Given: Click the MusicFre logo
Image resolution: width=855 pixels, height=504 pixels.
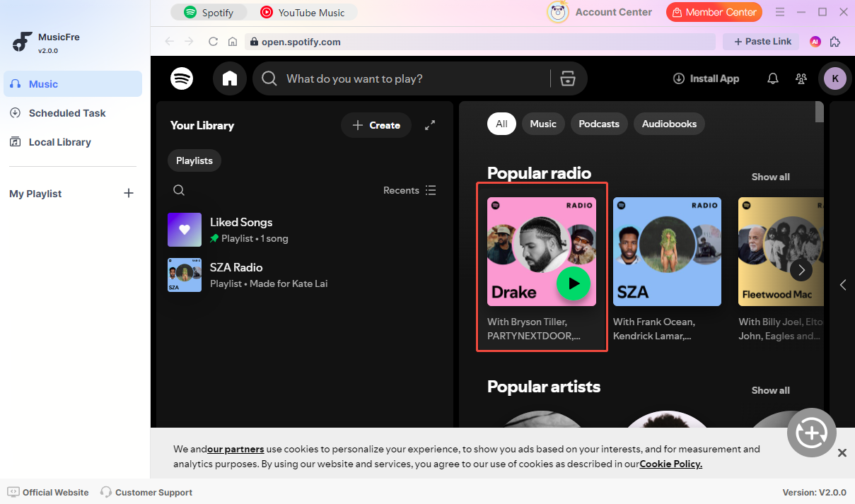Looking at the screenshot, I should click(23, 42).
